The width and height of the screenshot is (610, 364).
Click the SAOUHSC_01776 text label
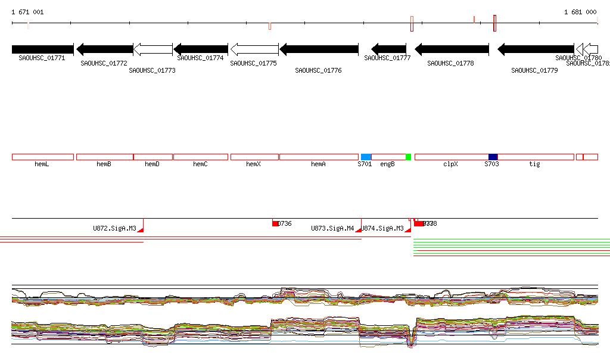click(x=318, y=70)
